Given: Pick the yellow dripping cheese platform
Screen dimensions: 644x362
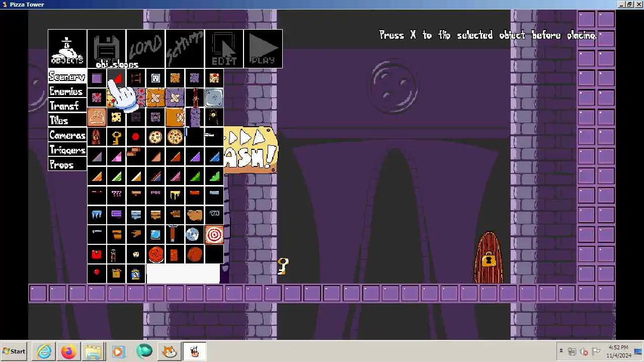Looking at the screenshot, I should click(x=175, y=195).
